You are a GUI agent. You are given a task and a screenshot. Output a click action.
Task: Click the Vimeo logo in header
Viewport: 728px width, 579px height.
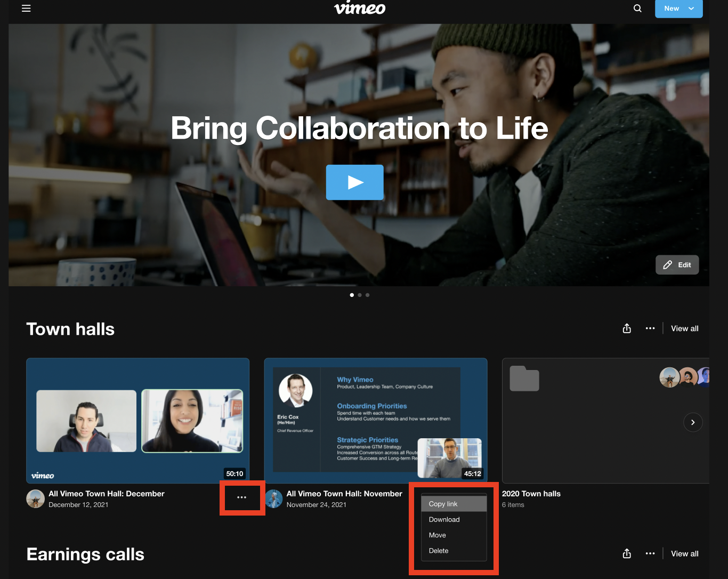click(x=360, y=8)
